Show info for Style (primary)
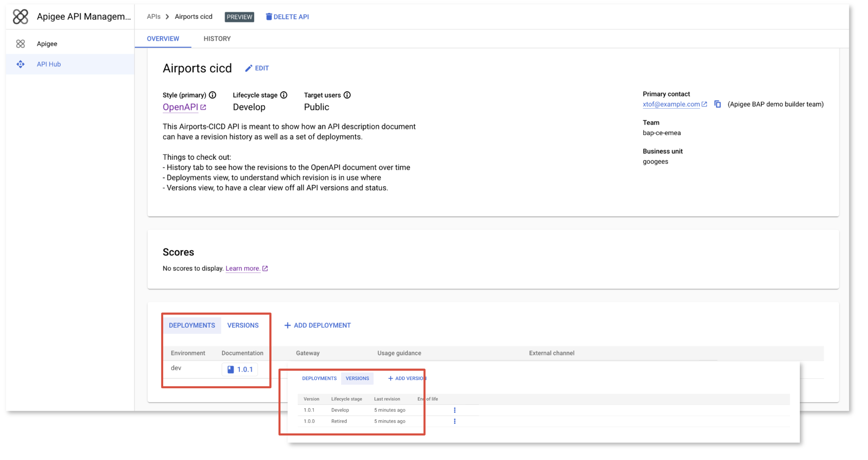 click(x=212, y=95)
